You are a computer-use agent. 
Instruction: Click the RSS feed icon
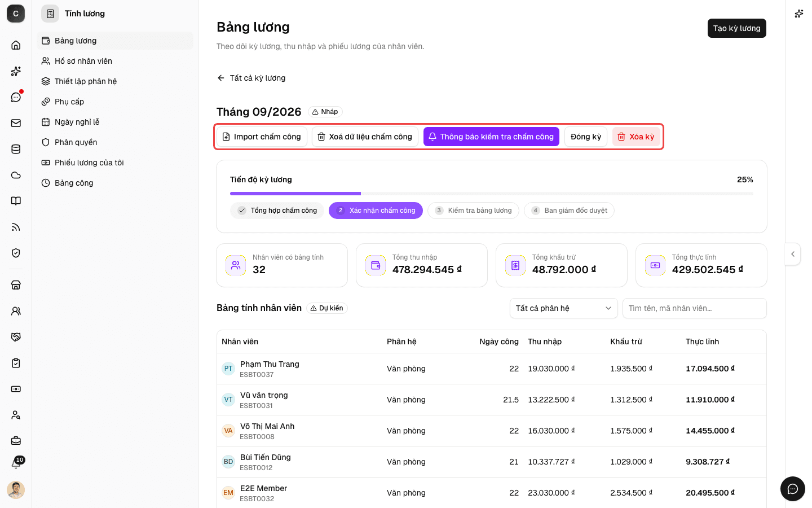[16, 227]
